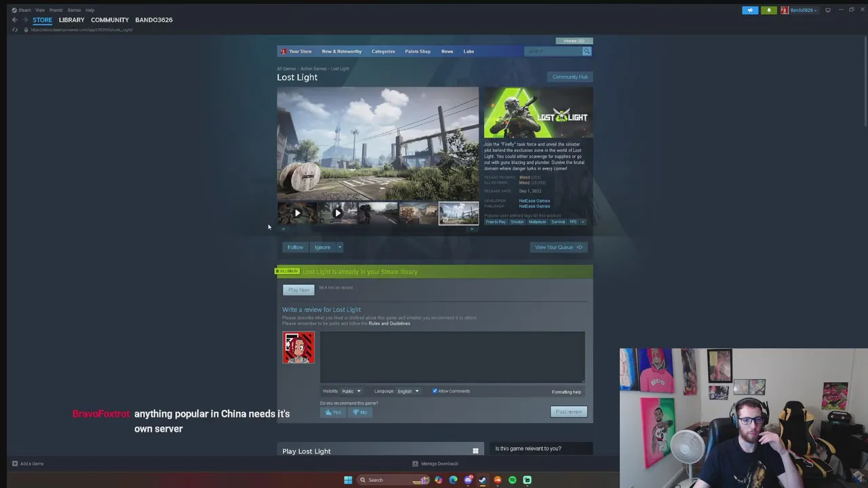
Task: Open the Your Store menu
Action: (x=300, y=52)
